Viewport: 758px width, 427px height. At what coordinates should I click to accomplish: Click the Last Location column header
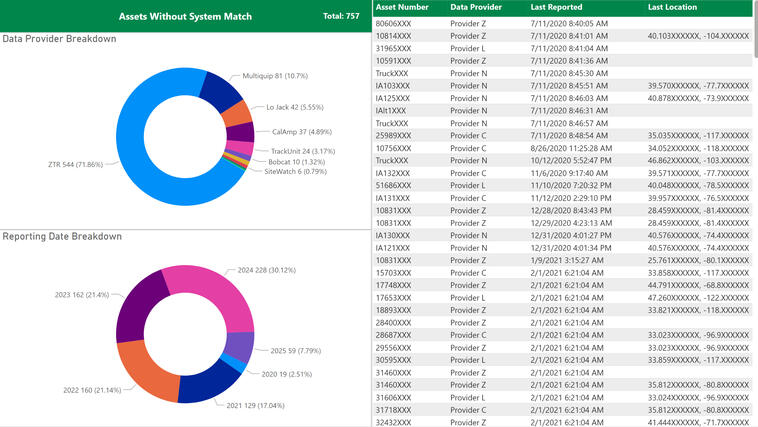coord(673,7)
